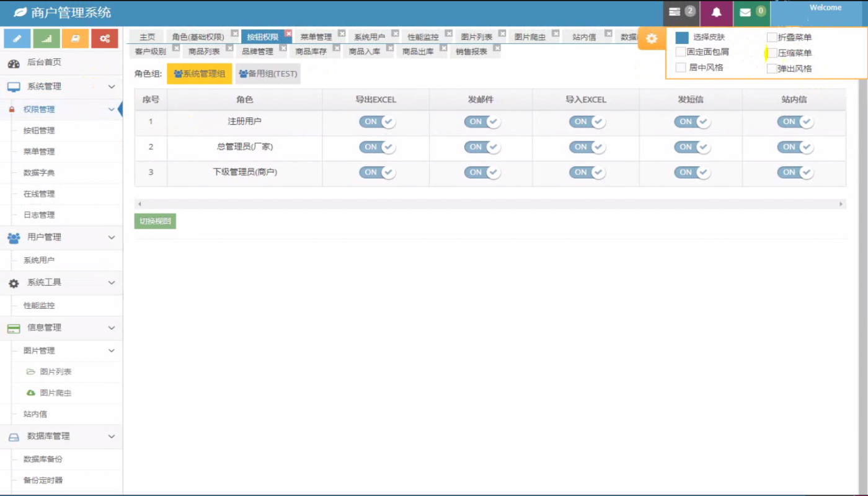This screenshot has height=496, width=868.
Task: Open the task list icon with badge 2
Action: 681,12
